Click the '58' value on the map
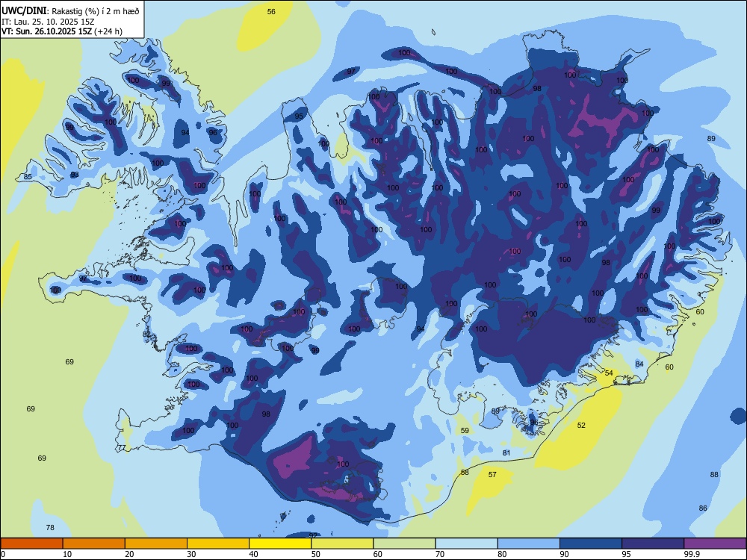This screenshot has height=560, width=747. point(465,473)
